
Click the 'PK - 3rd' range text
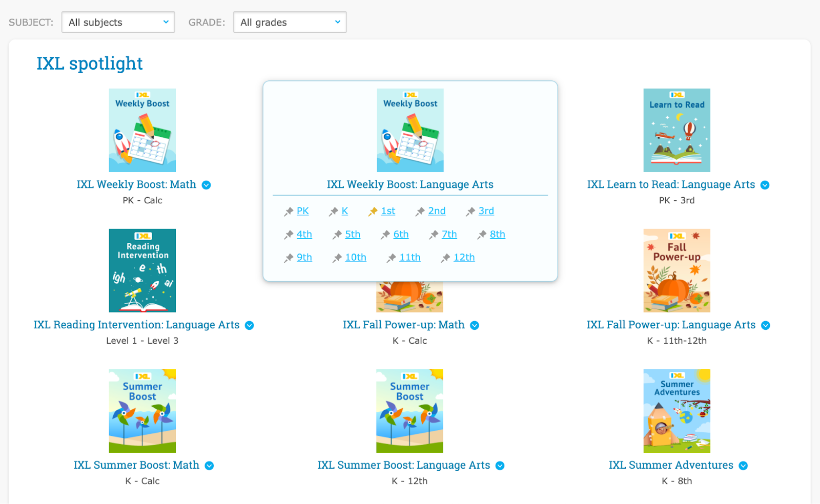[677, 200]
